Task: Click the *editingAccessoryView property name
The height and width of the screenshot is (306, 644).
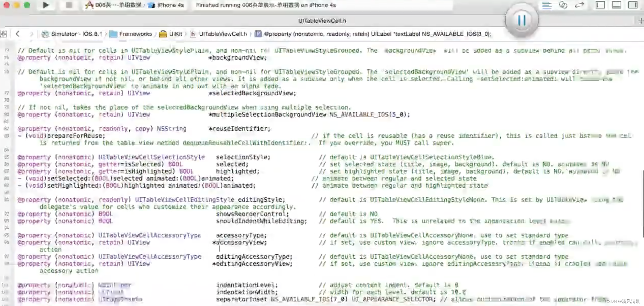Action: click(x=252, y=264)
